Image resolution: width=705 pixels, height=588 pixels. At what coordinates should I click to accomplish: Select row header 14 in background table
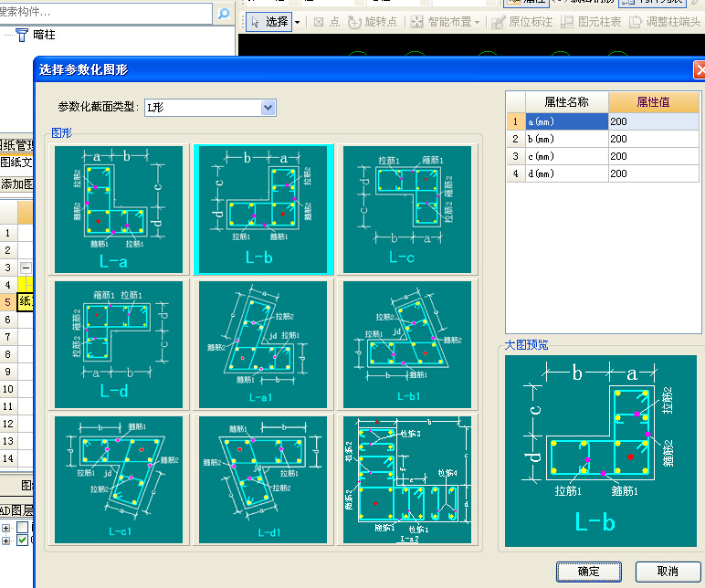pos(8,458)
